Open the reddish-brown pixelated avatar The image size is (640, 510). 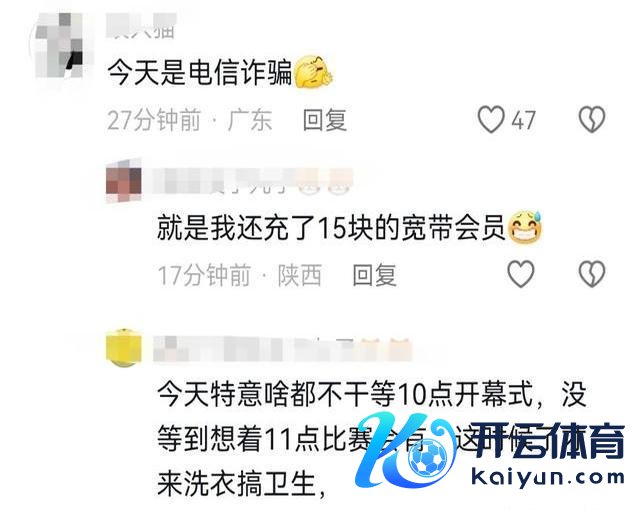point(124,182)
